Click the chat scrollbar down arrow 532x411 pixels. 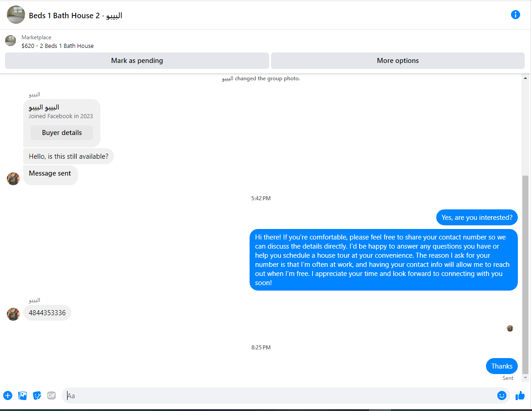click(x=525, y=377)
